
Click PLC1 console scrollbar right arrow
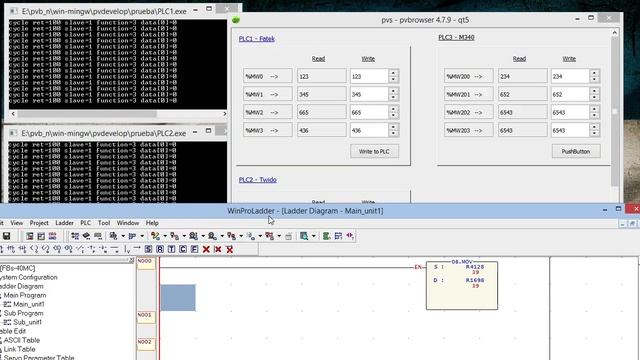coord(224,114)
